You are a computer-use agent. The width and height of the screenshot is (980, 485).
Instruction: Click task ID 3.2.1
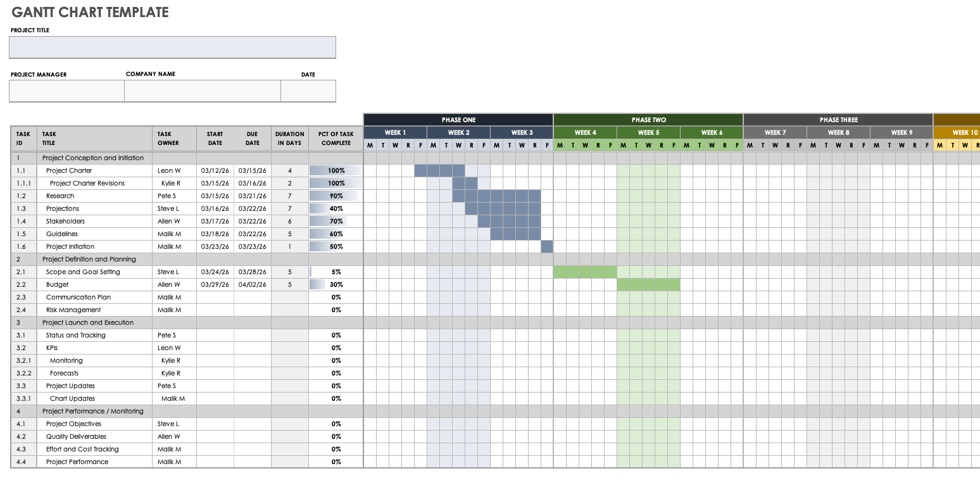pos(23,360)
